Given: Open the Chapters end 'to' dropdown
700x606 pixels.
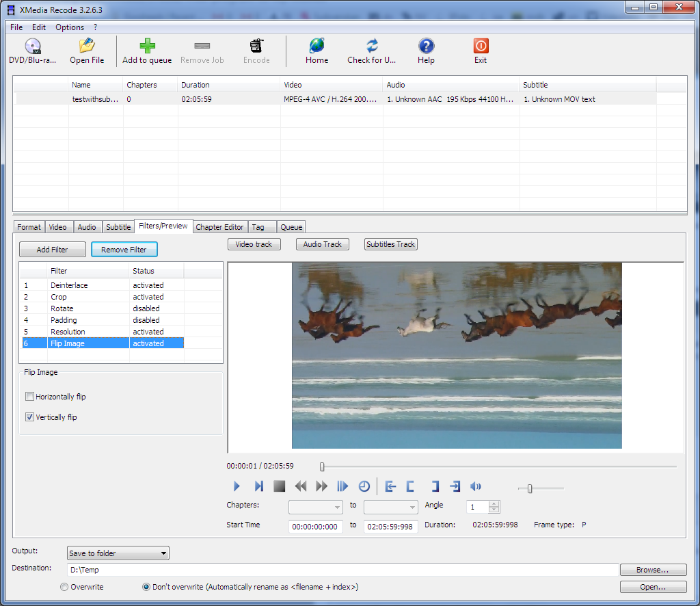Looking at the screenshot, I should point(391,507).
